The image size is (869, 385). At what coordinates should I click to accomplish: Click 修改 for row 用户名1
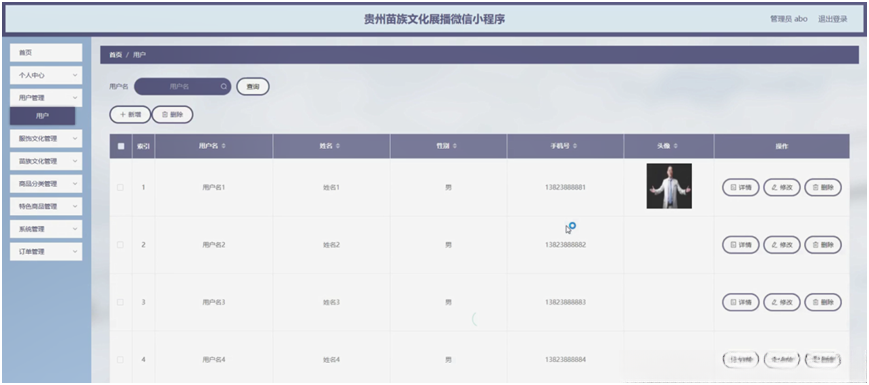pyautogui.click(x=782, y=187)
